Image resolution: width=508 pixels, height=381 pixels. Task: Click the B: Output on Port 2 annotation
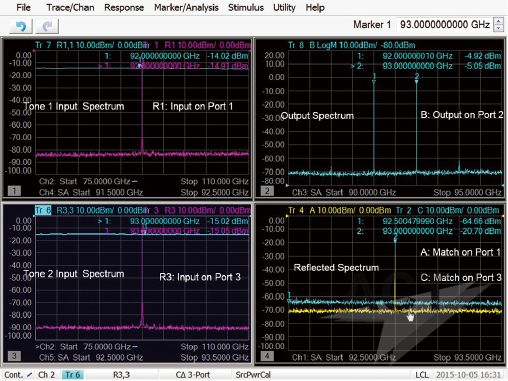click(x=462, y=115)
